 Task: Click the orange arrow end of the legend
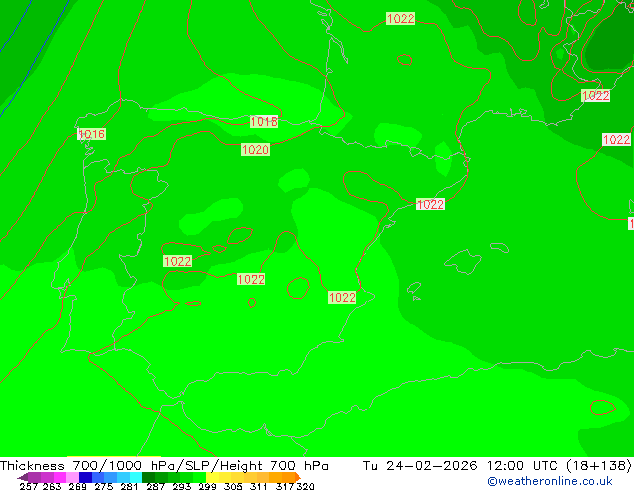tap(298, 477)
